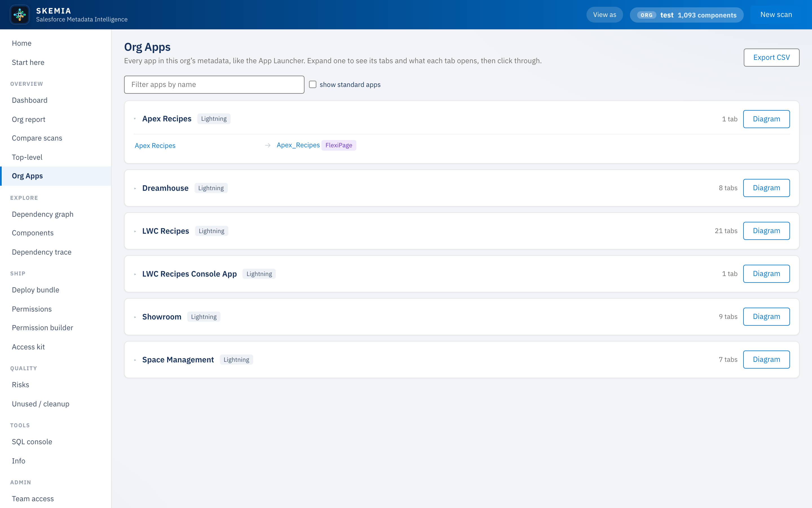
Task: Expand the Dreamhouse app card
Action: (135, 188)
